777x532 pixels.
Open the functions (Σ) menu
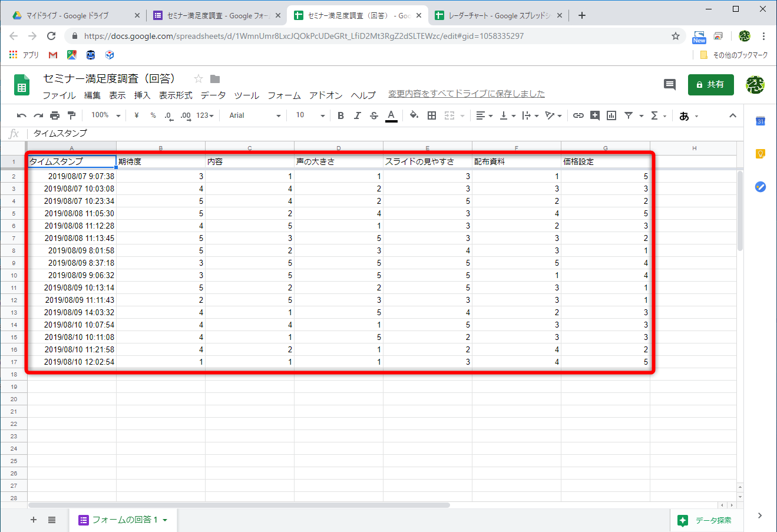tap(658, 115)
